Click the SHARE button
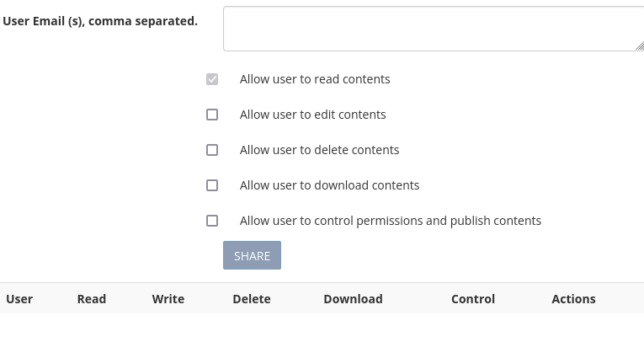The image size is (644, 342). (252, 255)
